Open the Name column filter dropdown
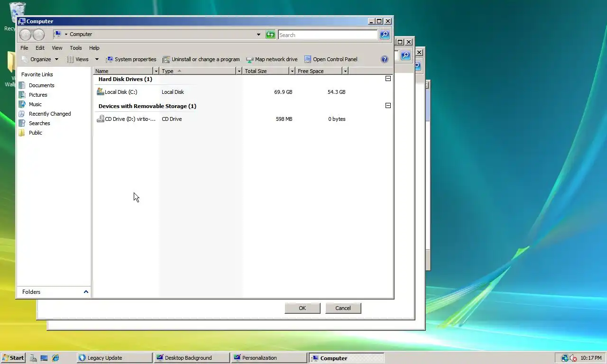This screenshot has width=607, height=364. (156, 71)
